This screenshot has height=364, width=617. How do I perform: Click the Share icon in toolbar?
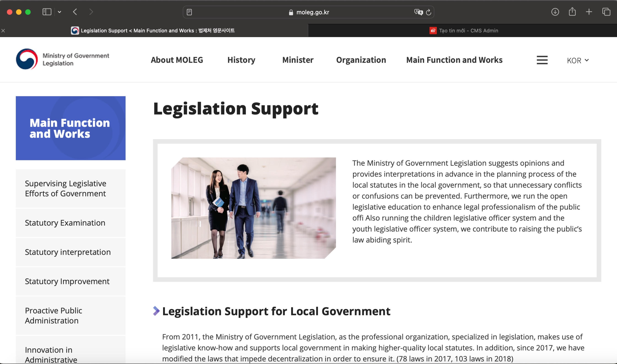(572, 11)
